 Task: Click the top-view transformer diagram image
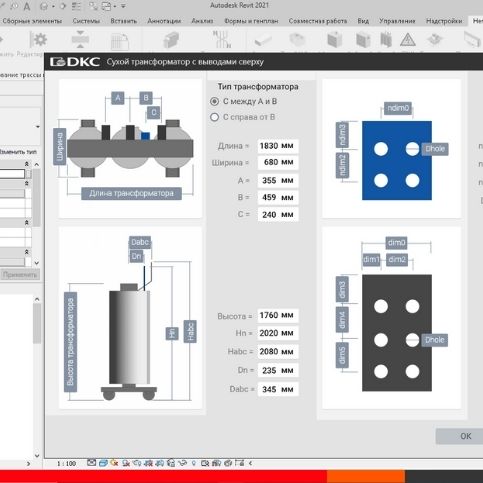[130, 149]
